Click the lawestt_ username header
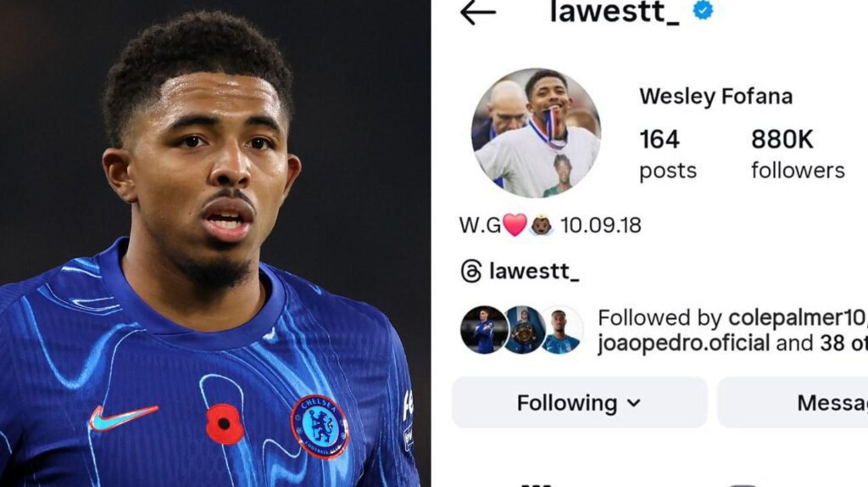Image resolution: width=868 pixels, height=487 pixels. coord(614,12)
